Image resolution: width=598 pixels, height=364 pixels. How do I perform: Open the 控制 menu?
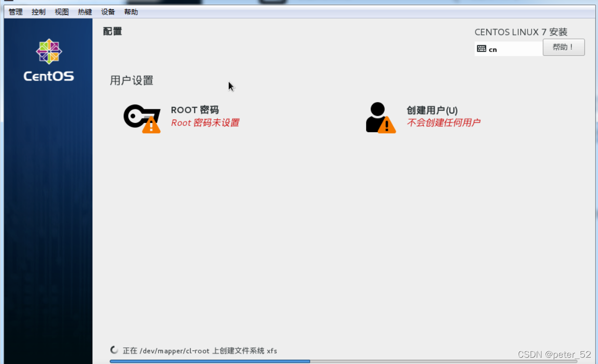[x=38, y=12]
